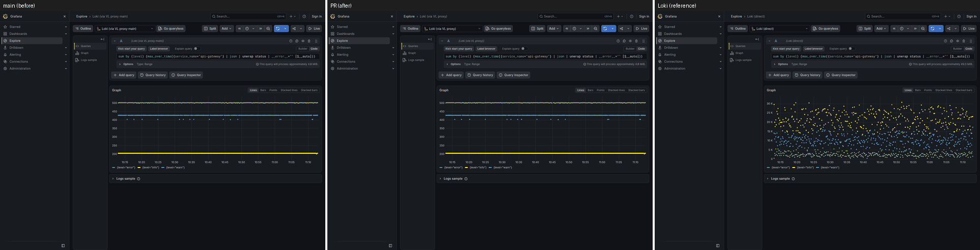Hide query A with eye icon in PR (after) panel

tap(630, 41)
